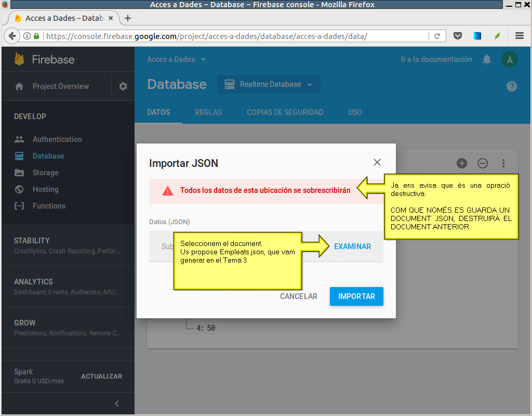Click the green leaf extension icon

coord(497,36)
